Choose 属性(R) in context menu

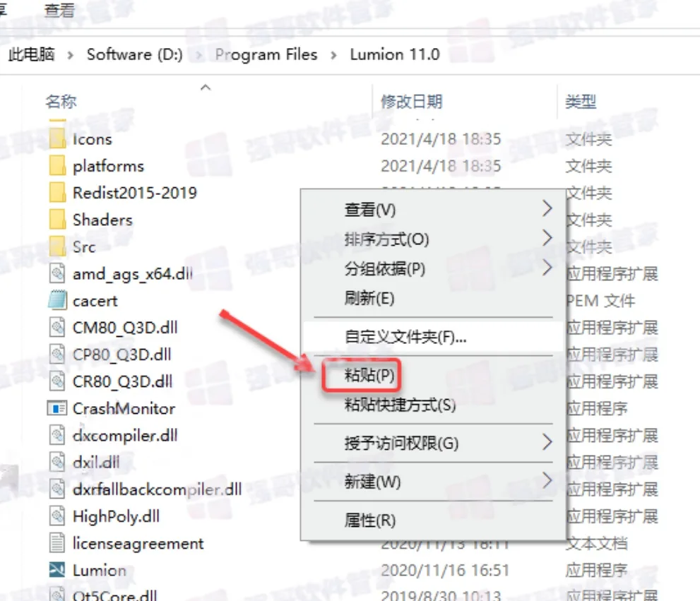click(433, 520)
